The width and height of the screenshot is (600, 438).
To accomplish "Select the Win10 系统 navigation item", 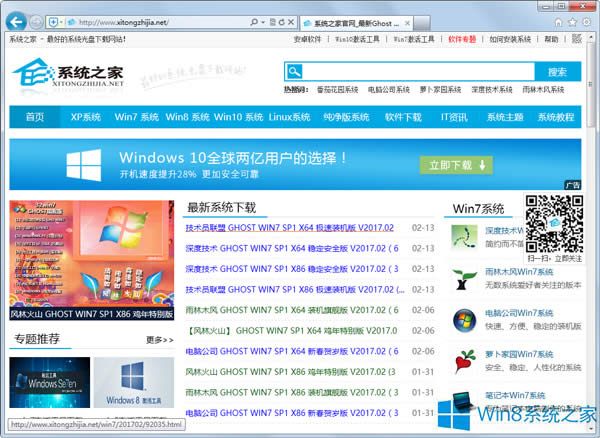I will [238, 117].
